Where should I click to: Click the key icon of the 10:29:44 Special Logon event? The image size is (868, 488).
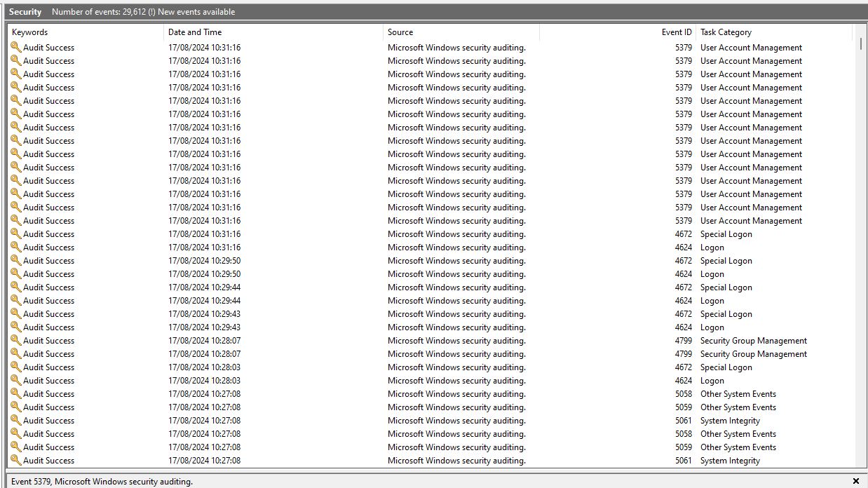(15, 287)
